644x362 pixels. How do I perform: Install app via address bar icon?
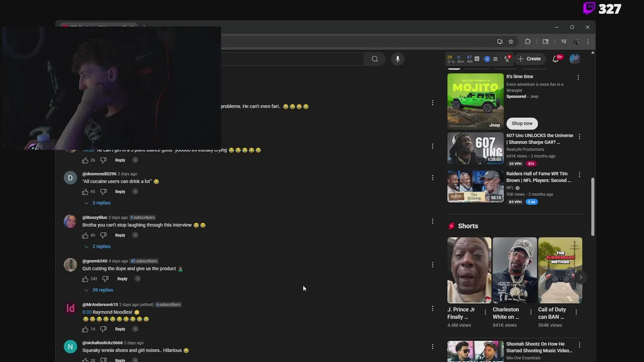click(500, 42)
